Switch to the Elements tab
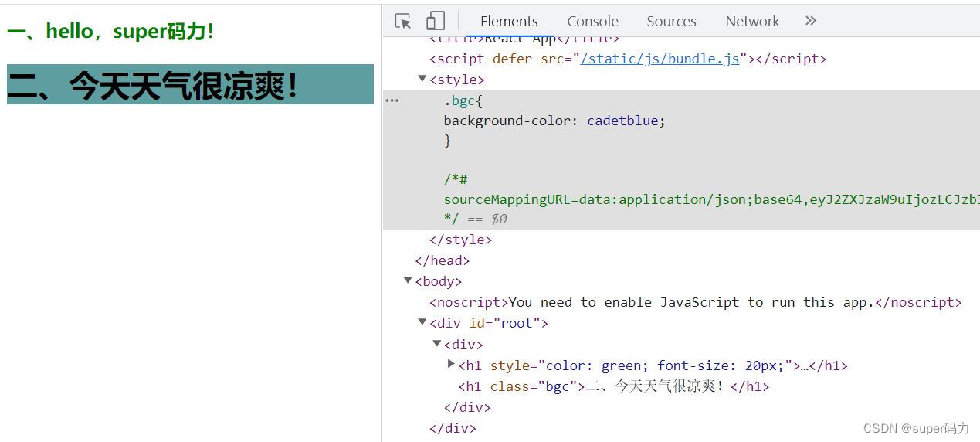The height and width of the screenshot is (442, 980). pyautogui.click(x=509, y=22)
